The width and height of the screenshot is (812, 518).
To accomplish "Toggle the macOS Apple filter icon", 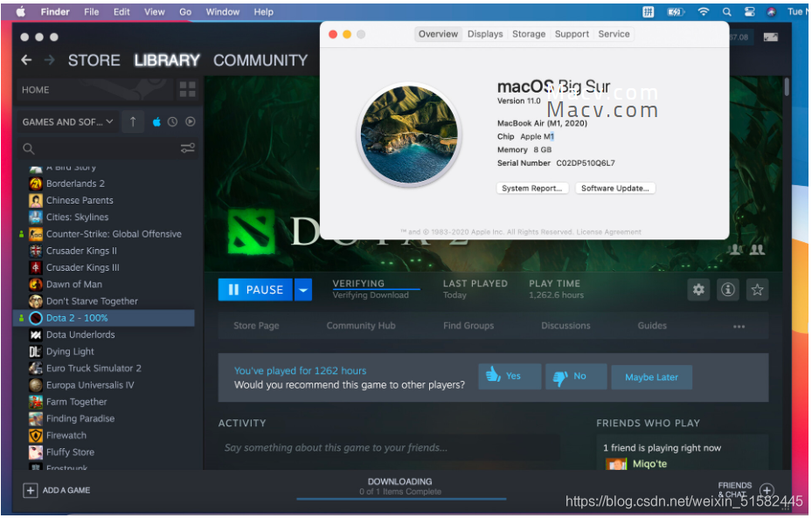I will (156, 122).
